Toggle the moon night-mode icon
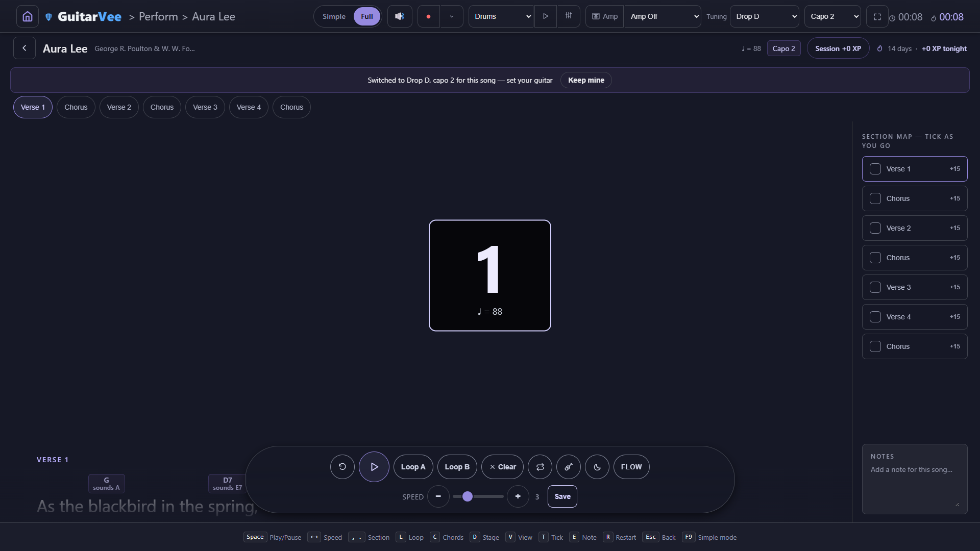The image size is (980, 551). 597,467
